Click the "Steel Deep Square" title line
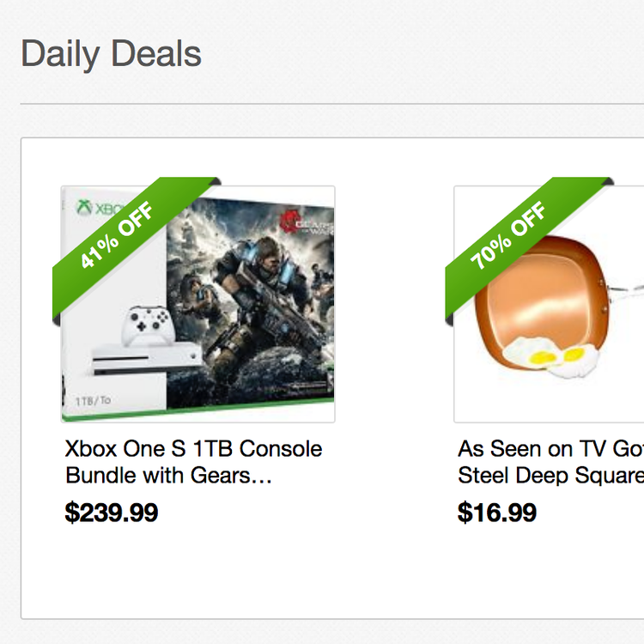The width and height of the screenshot is (644, 644). pos(550,476)
